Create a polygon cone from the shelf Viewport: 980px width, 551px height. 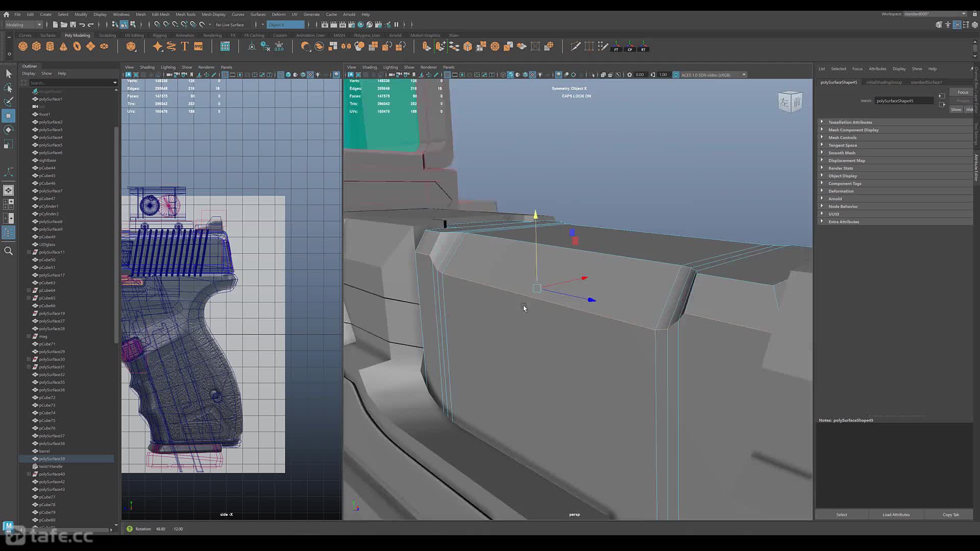tap(63, 46)
